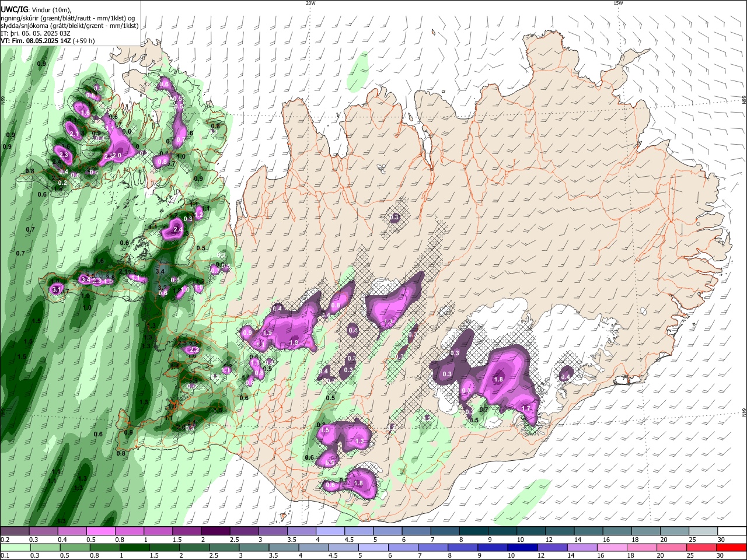Click the '0.2' label in the snow legend
747x560 pixels.
5,540
